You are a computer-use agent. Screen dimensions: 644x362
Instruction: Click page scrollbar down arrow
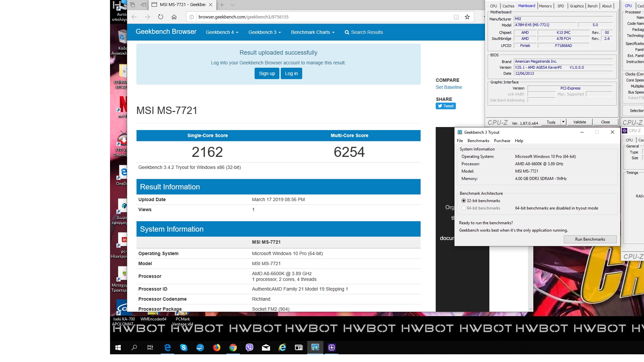[x=530, y=309]
